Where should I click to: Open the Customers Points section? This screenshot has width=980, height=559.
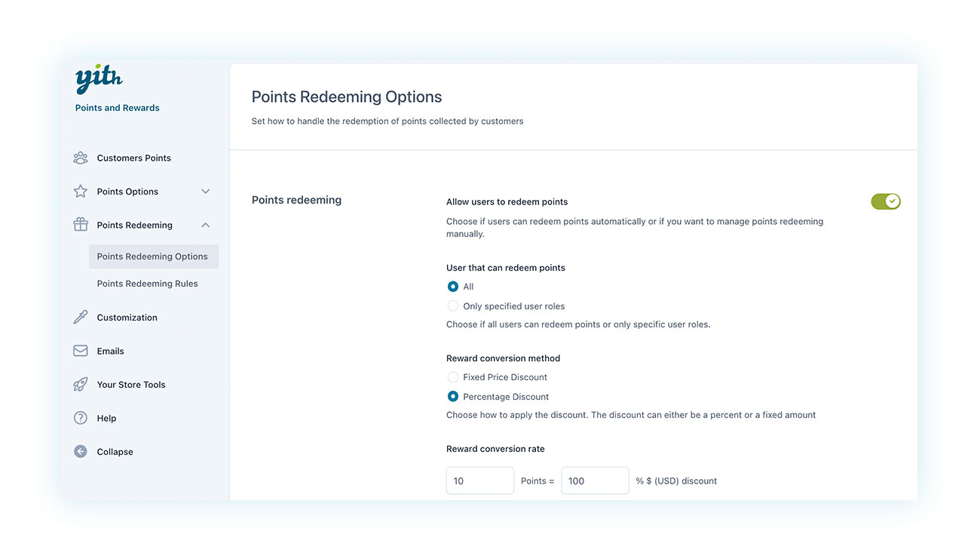click(x=133, y=158)
